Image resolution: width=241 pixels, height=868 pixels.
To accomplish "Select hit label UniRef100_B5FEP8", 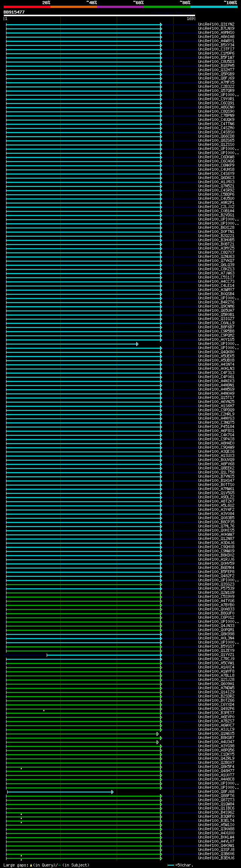I will pyautogui.click(x=216, y=572).
